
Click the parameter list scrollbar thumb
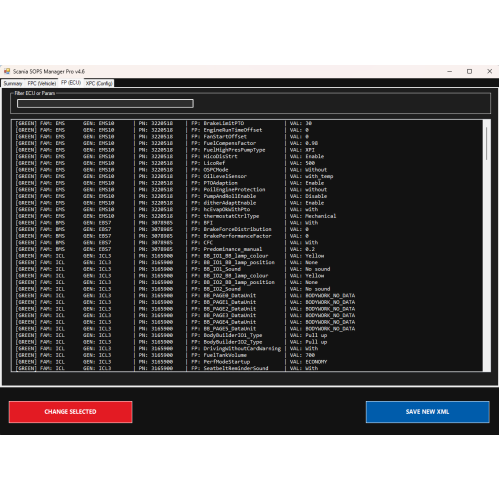coord(487,143)
